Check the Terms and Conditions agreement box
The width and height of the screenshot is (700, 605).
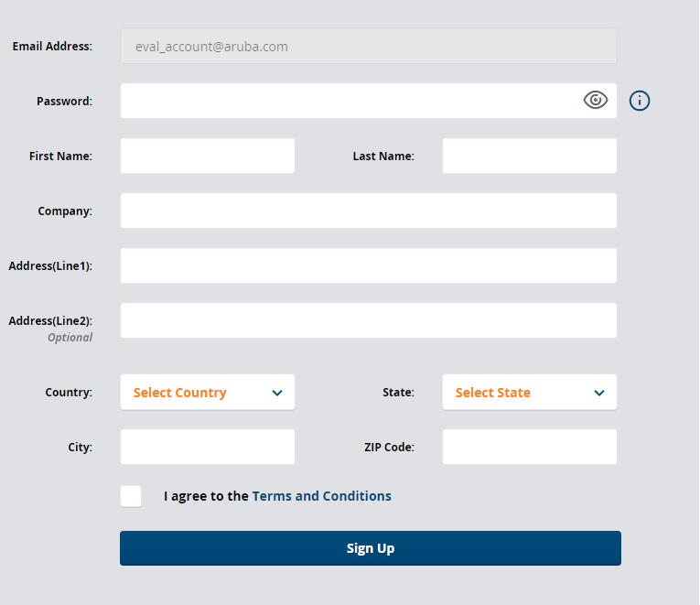131,496
